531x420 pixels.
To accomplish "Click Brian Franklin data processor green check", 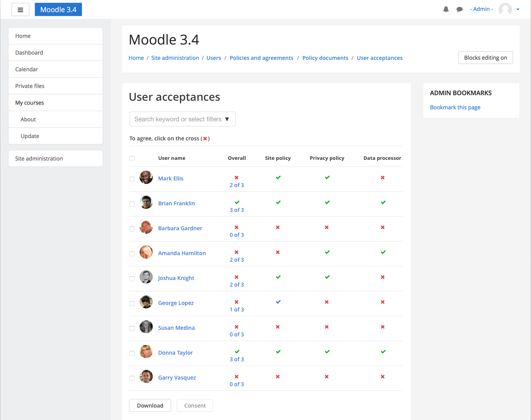I will (x=383, y=203).
